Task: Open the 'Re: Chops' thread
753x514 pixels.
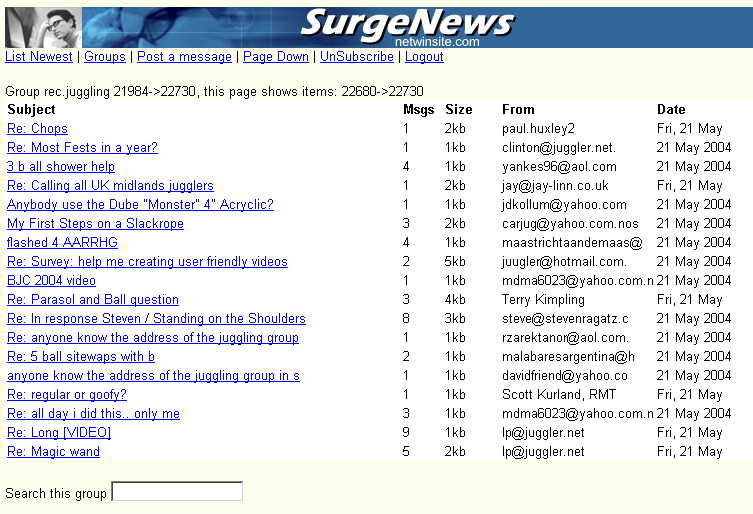Action: coord(37,129)
